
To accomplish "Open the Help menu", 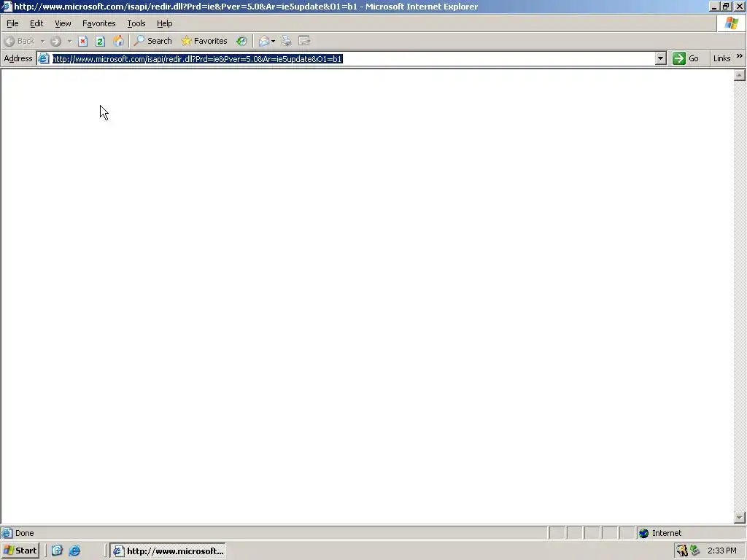I will click(x=164, y=23).
